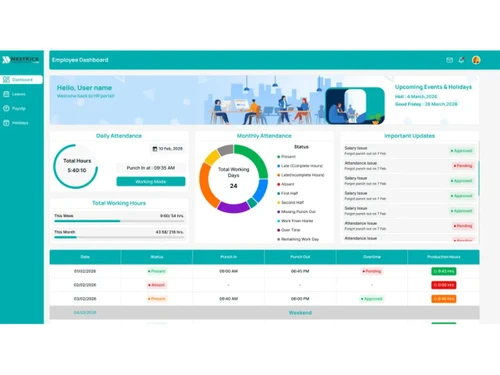Click the Working Mode button

pyautogui.click(x=151, y=181)
